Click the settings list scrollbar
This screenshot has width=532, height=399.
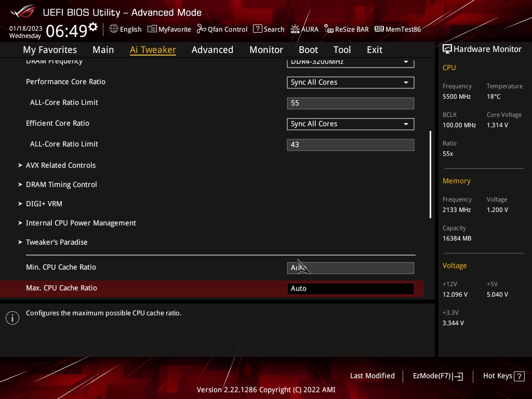[x=430, y=175]
